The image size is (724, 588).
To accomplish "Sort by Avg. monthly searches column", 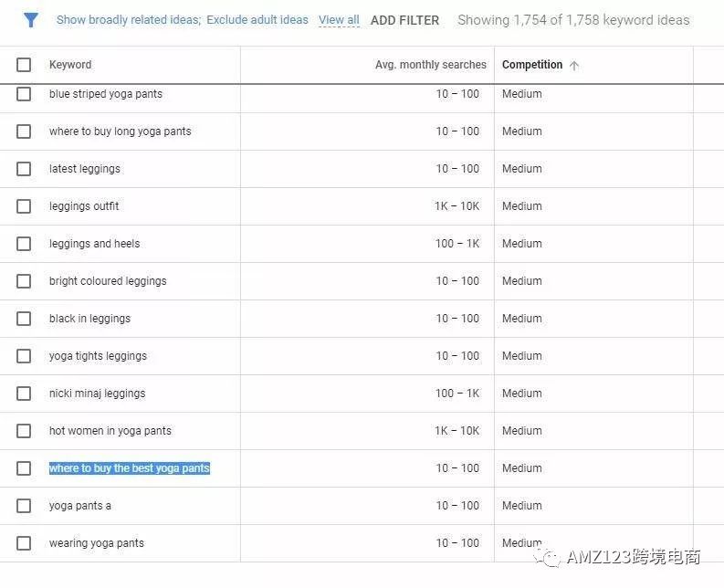I will [x=431, y=65].
